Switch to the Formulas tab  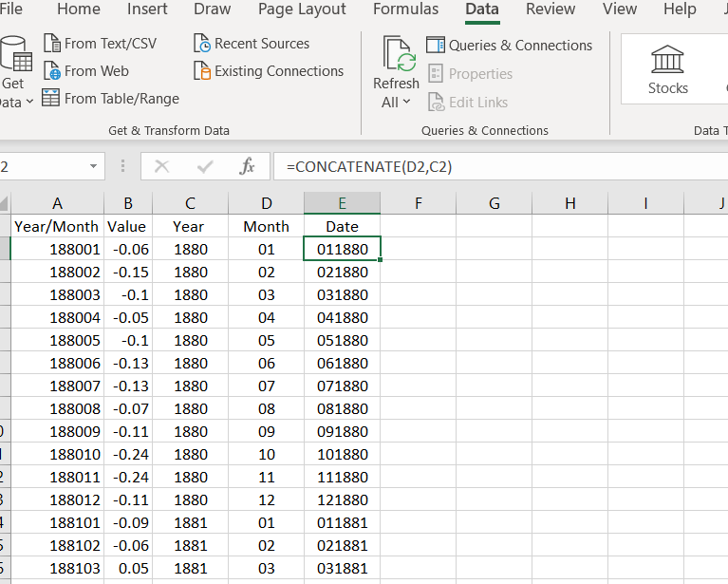405,9
